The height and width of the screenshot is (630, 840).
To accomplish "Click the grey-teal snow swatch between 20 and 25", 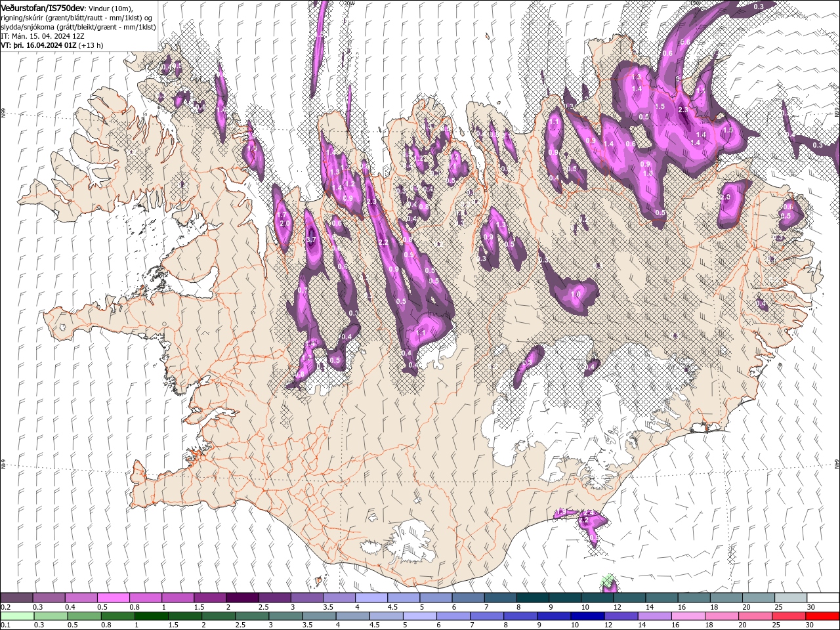I will point(759,598).
